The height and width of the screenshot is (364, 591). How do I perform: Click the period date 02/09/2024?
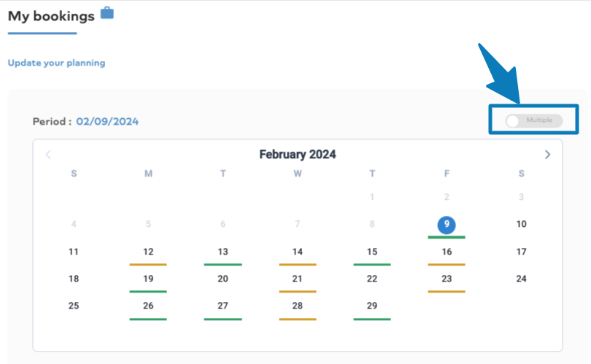(x=107, y=121)
